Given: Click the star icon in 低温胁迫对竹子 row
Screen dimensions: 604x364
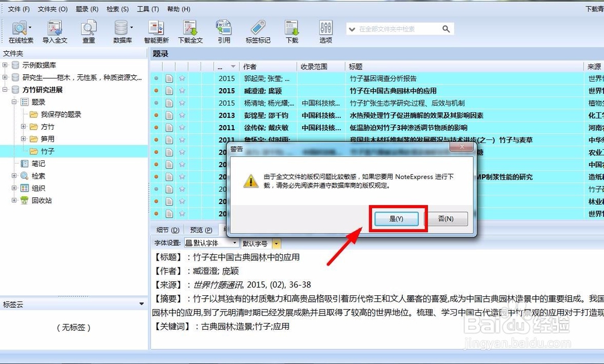Looking at the screenshot, I should click(182, 128).
